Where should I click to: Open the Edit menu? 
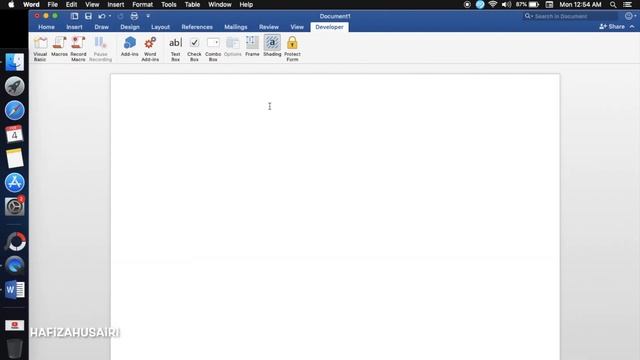(71, 4)
